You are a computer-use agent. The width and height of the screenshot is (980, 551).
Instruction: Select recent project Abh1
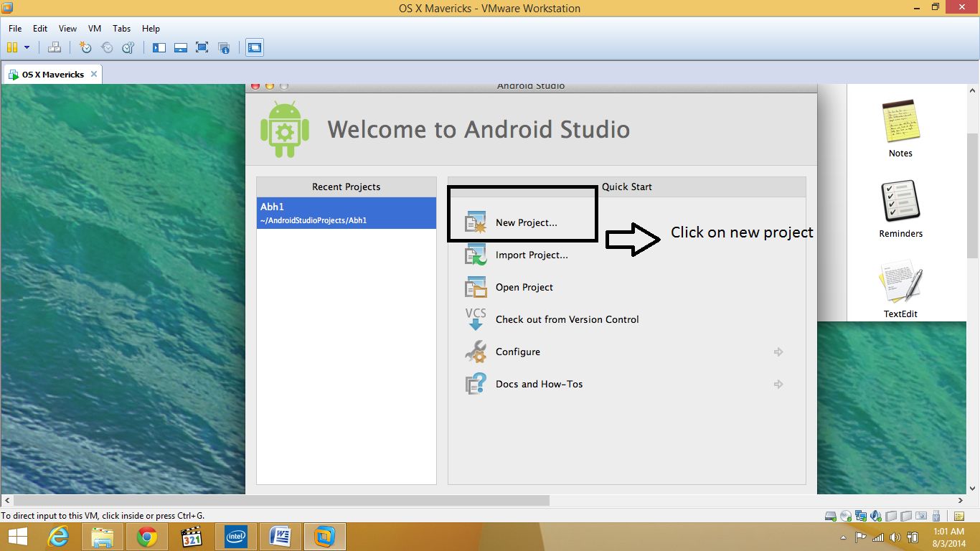(x=347, y=213)
